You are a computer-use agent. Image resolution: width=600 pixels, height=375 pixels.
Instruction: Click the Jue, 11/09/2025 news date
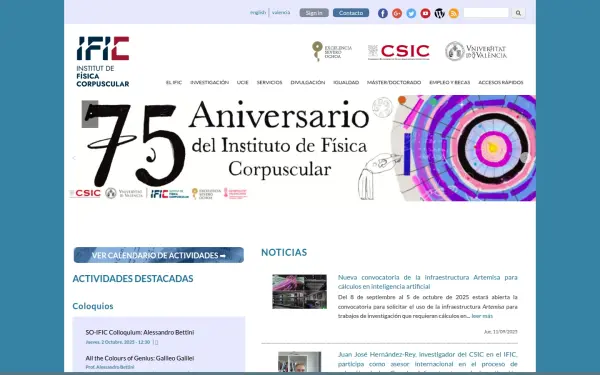click(501, 332)
